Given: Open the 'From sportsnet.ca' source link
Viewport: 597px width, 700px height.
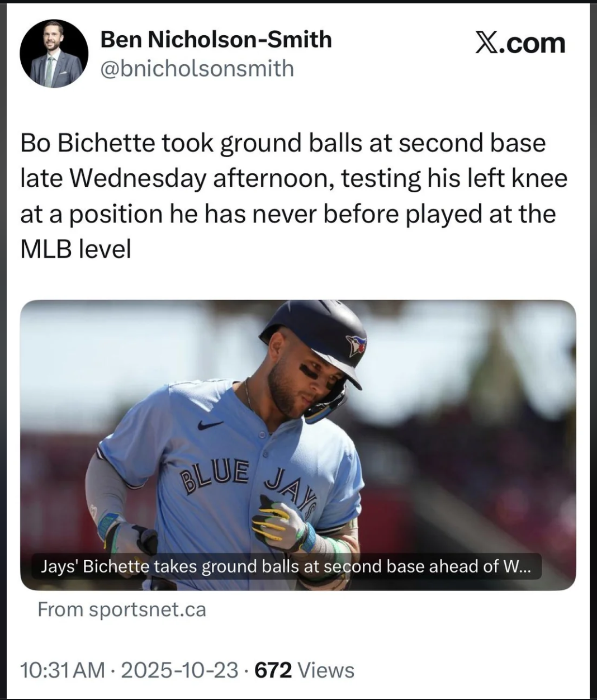Looking at the screenshot, I should click(x=122, y=609).
